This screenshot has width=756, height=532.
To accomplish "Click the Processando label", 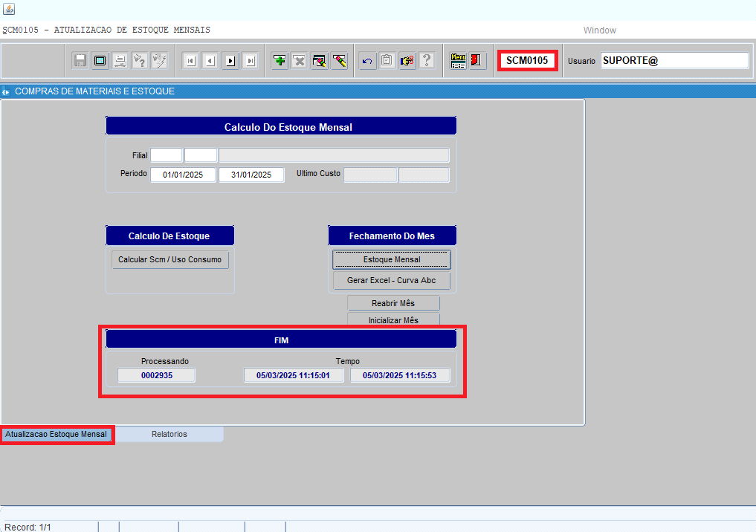I will click(x=165, y=361).
